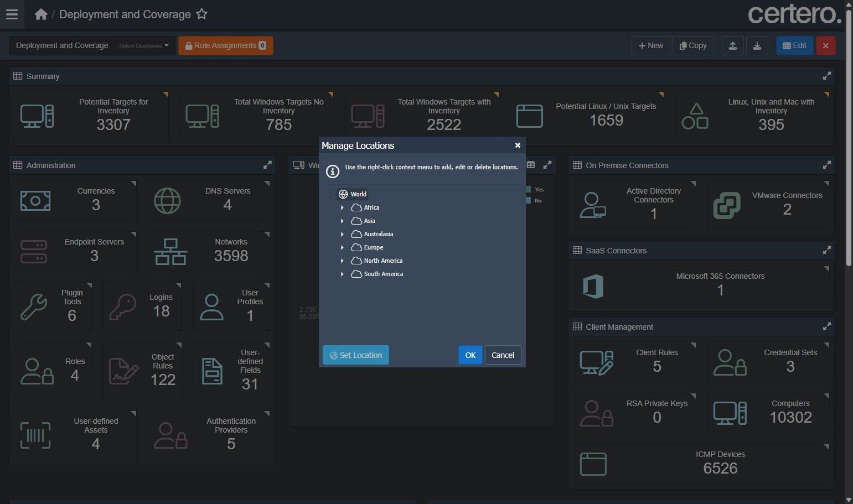Image resolution: width=853 pixels, height=504 pixels.
Task: Go to home via the house icon
Action: (x=41, y=14)
